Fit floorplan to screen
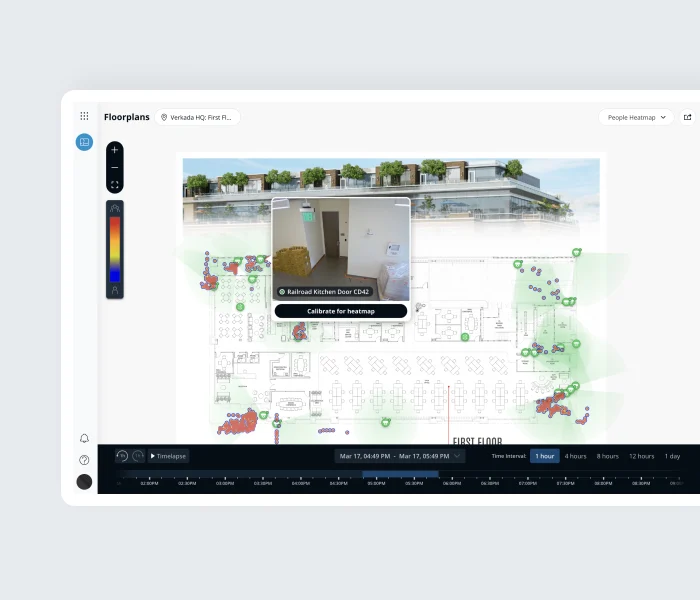This screenshot has width=700, height=600. pyautogui.click(x=115, y=185)
